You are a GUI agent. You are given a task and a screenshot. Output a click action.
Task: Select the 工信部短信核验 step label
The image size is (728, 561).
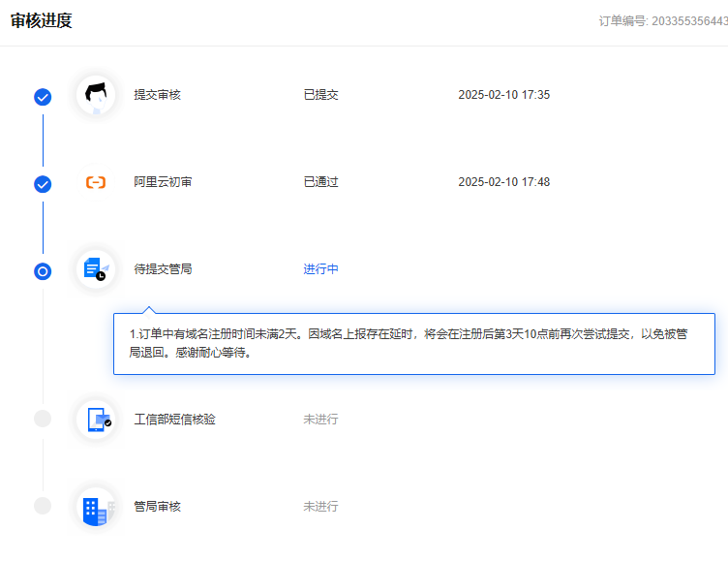click(174, 420)
